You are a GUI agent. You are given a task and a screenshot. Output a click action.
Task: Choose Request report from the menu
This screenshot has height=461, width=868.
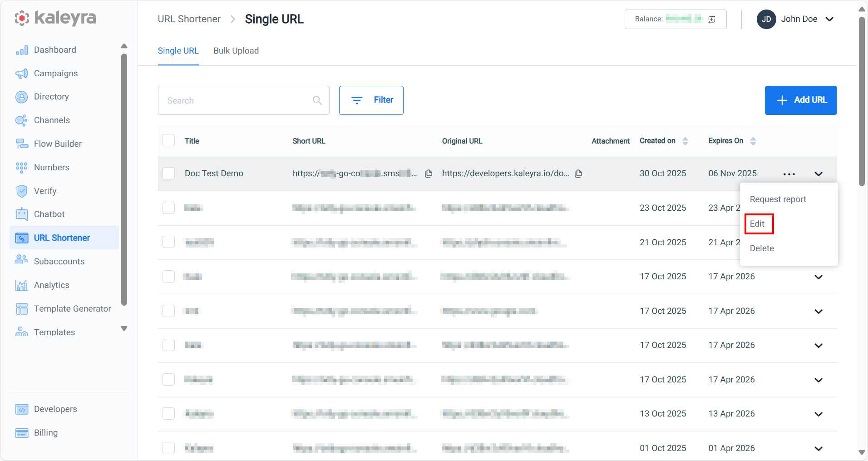(x=778, y=199)
